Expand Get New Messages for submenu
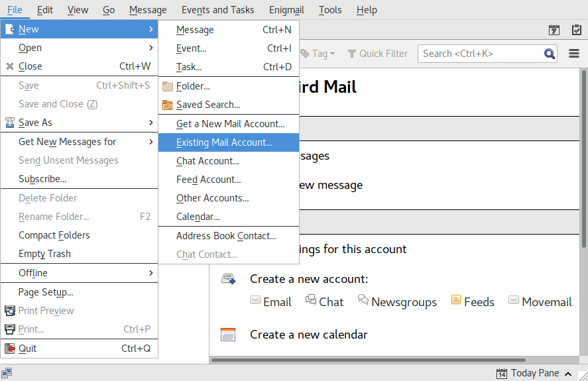 pos(80,142)
